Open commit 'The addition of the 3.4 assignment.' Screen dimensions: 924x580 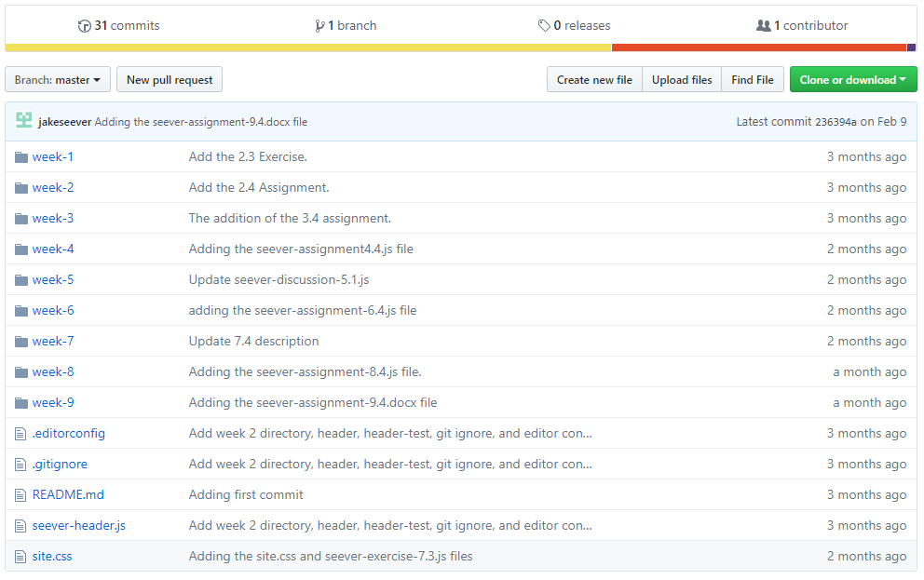point(290,218)
